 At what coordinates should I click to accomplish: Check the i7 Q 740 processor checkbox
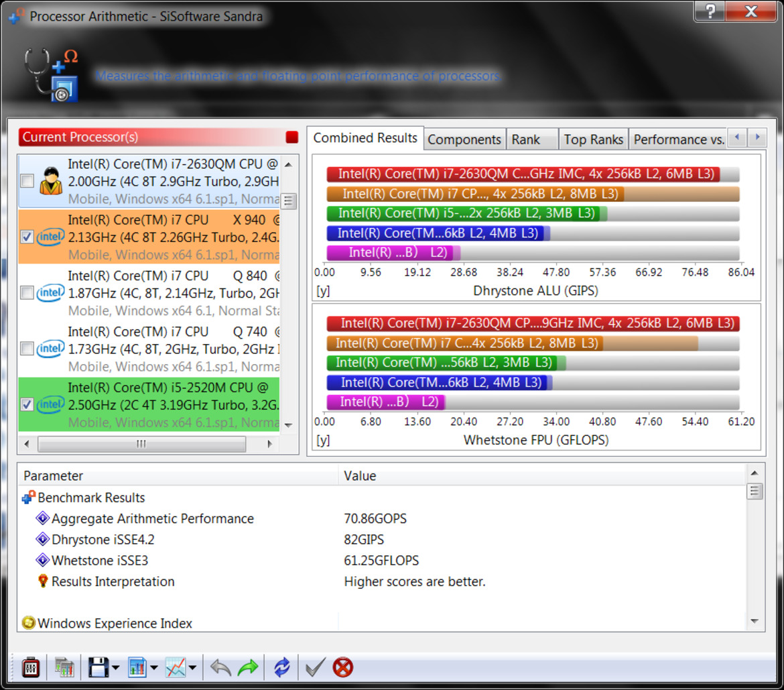click(27, 349)
